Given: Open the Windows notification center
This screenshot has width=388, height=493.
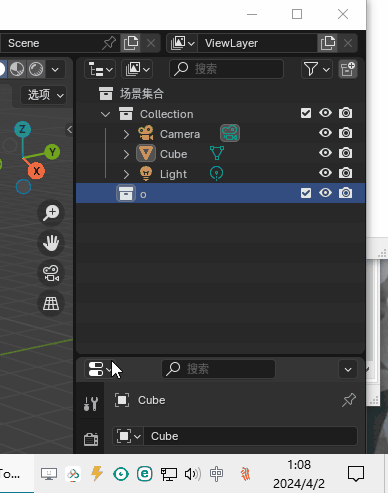Looking at the screenshot, I should pos(356,474).
